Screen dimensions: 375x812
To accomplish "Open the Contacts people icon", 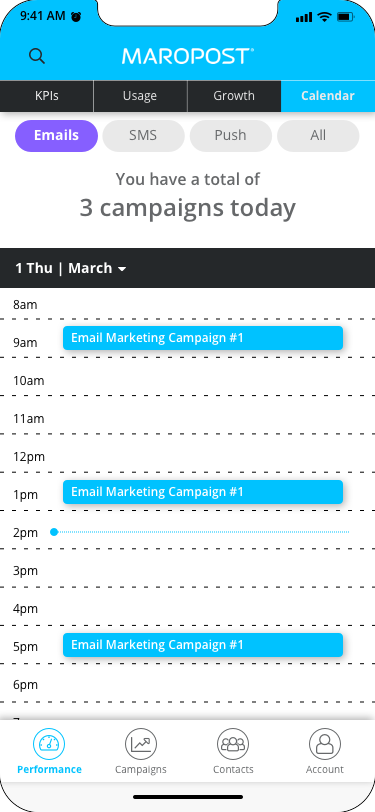I will [233, 744].
